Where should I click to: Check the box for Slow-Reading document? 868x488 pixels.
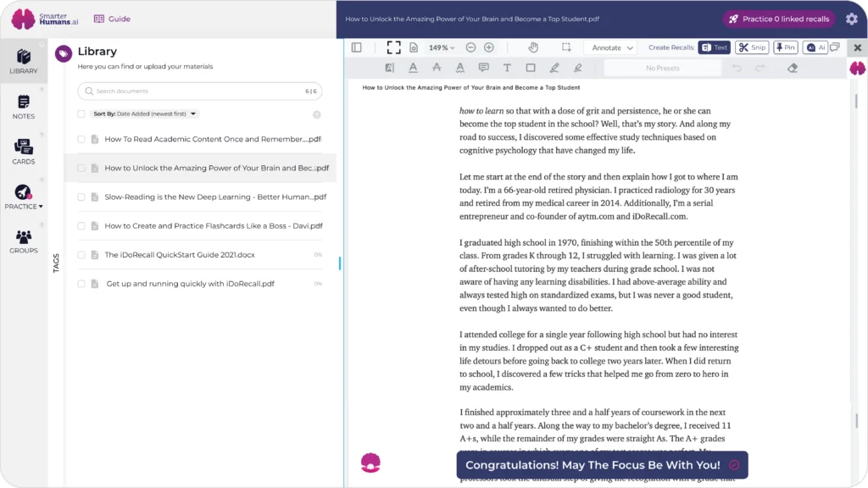pos(81,197)
